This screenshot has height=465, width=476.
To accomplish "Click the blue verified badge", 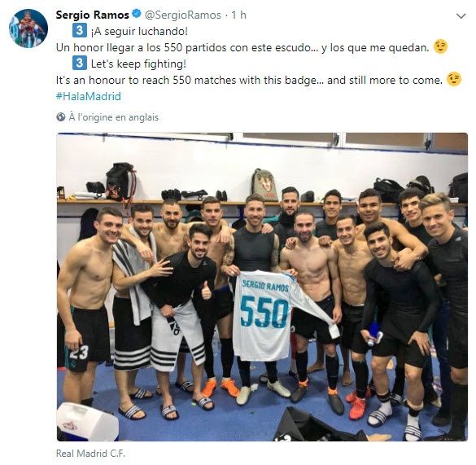I will 137,14.
